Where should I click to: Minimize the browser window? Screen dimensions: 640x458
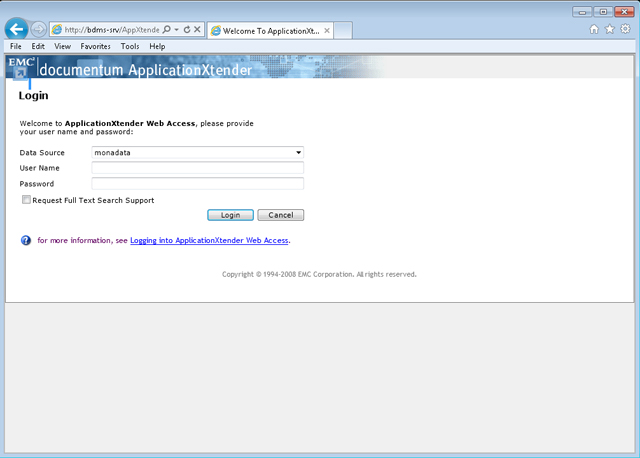click(x=582, y=12)
